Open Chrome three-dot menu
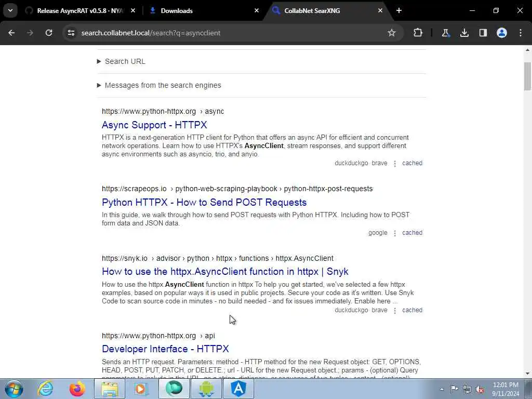 click(x=521, y=33)
